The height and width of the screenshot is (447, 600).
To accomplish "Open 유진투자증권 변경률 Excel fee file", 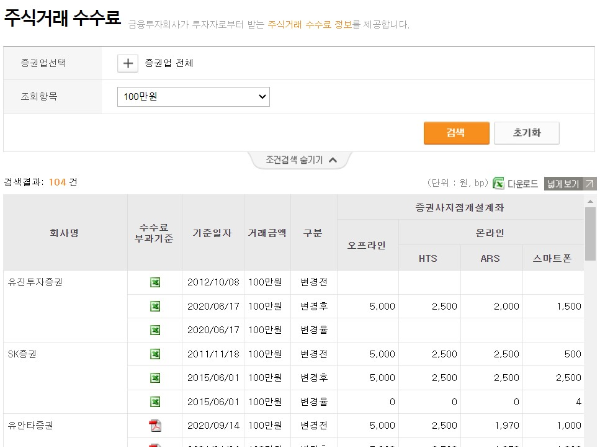I will coord(155,330).
